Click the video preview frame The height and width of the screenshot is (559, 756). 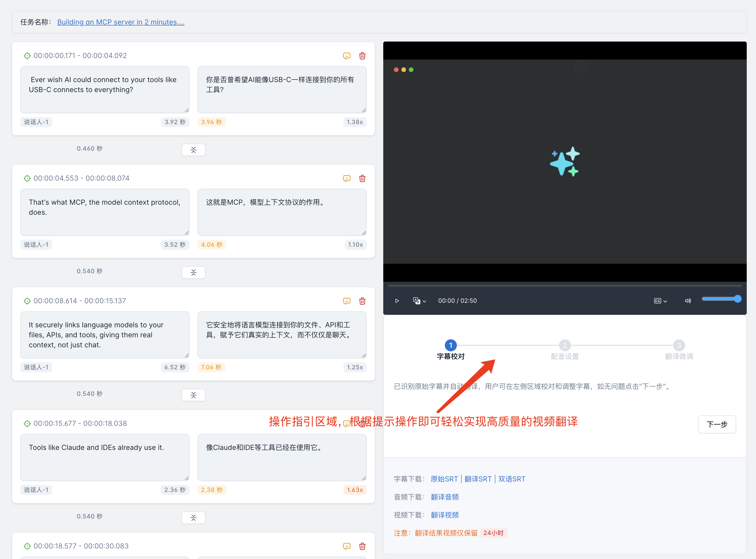[565, 162]
